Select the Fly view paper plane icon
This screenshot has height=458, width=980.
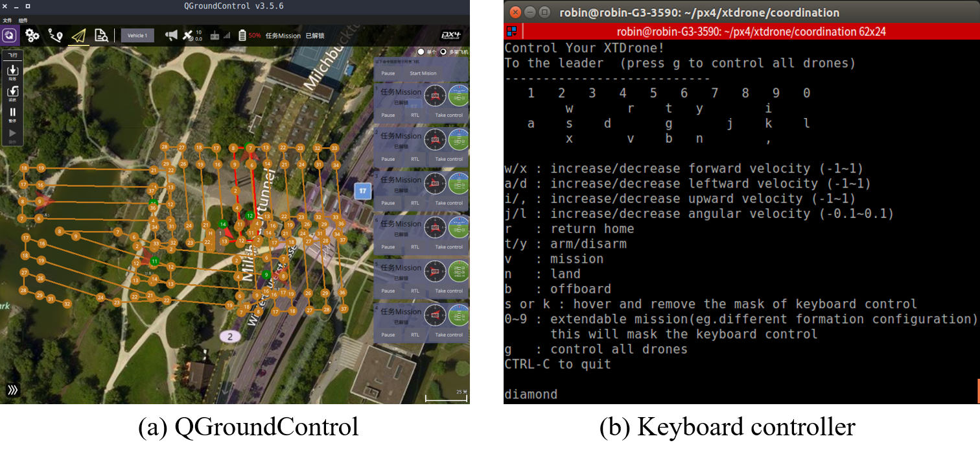(78, 36)
